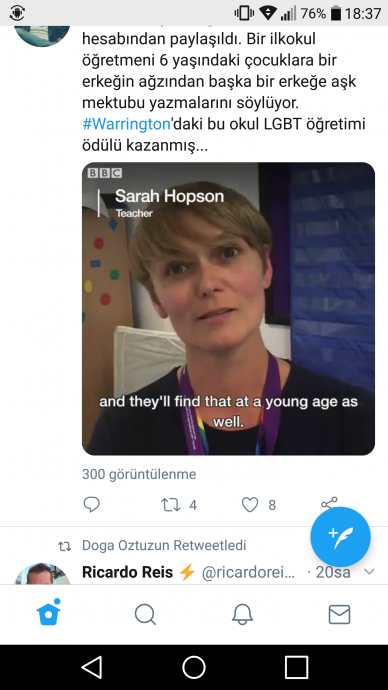The image size is (388, 690).
Task: Tap the 300 görüntülenme view count
Action: click(x=139, y=474)
